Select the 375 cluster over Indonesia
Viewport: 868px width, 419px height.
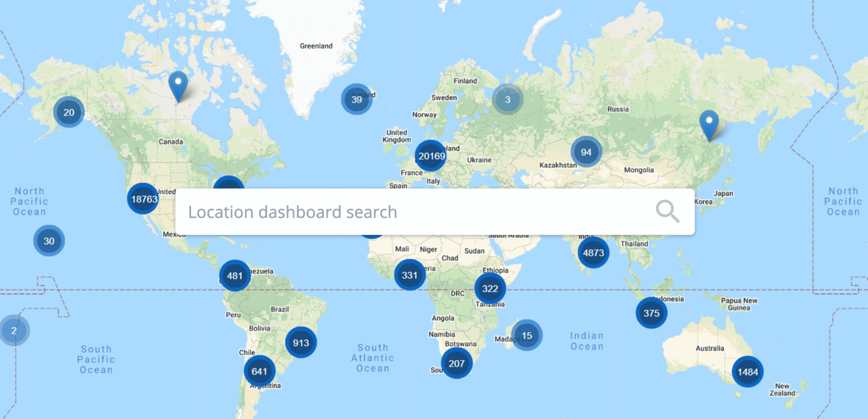tap(651, 313)
